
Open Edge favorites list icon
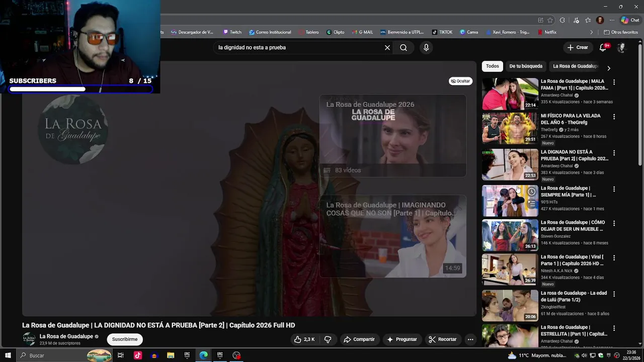tap(588, 20)
